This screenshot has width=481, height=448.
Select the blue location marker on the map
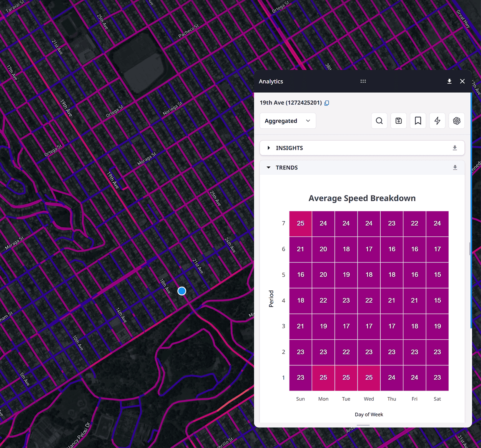coord(182,291)
